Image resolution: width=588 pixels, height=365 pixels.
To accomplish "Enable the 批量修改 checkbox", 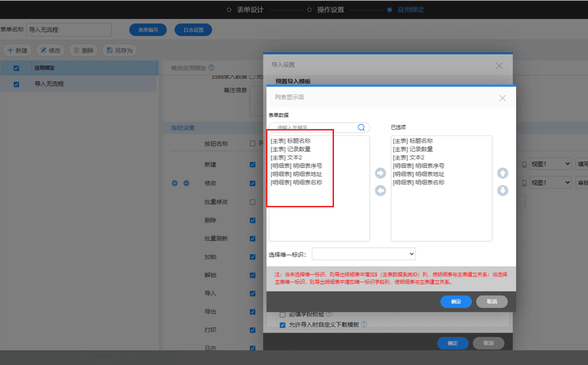I will coord(253,202).
